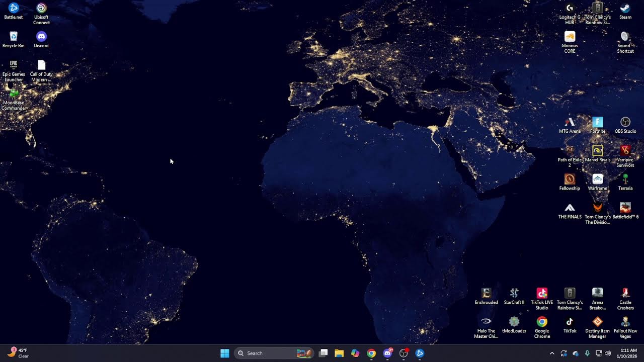Viewport: 644px width, 362px height.
Task: Select the OBS Studio desktop shortcut
Action: point(625,125)
